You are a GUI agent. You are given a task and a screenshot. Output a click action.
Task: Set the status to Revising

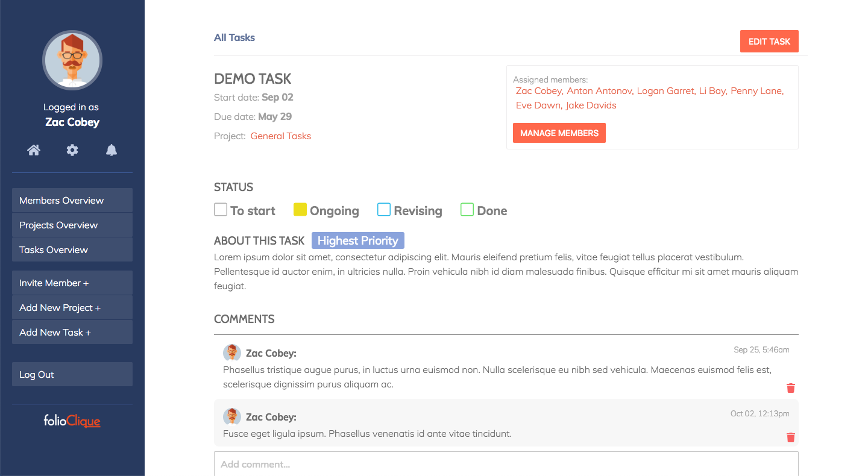tap(384, 210)
